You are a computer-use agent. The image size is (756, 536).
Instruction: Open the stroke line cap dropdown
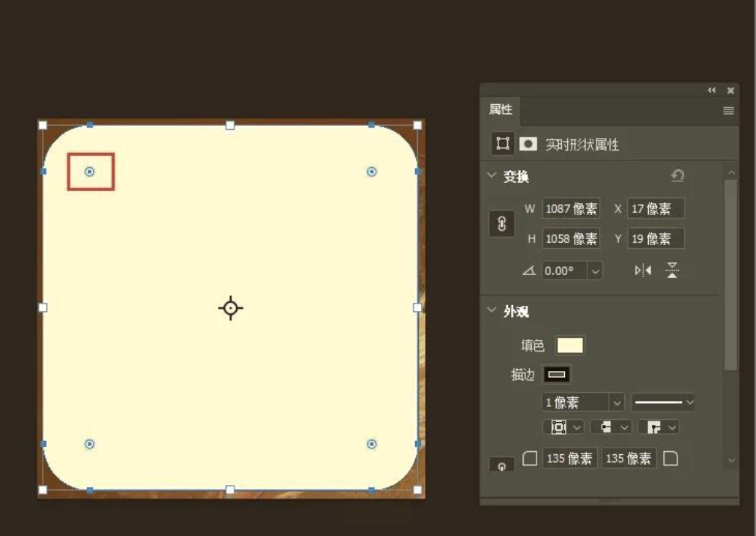(611, 427)
